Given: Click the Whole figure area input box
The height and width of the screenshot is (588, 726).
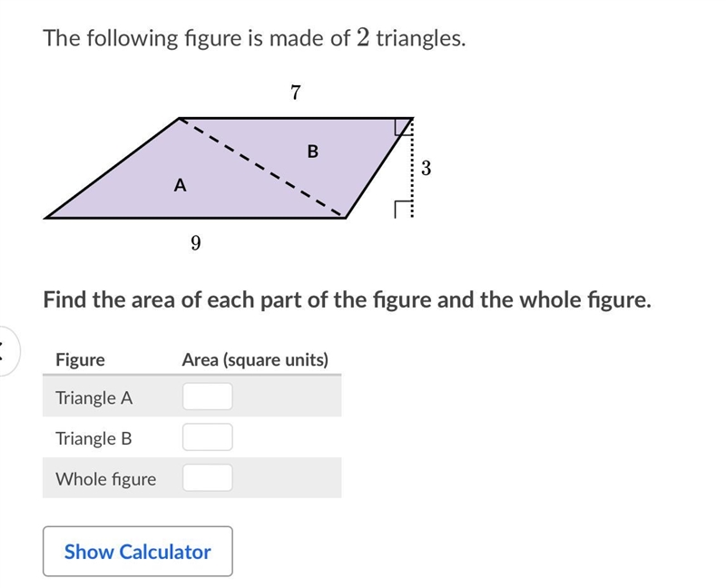Looking at the screenshot, I should coord(208,478).
